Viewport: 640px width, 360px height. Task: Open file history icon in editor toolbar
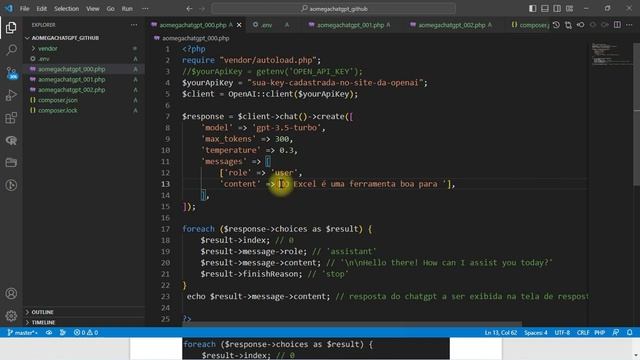coord(556,25)
